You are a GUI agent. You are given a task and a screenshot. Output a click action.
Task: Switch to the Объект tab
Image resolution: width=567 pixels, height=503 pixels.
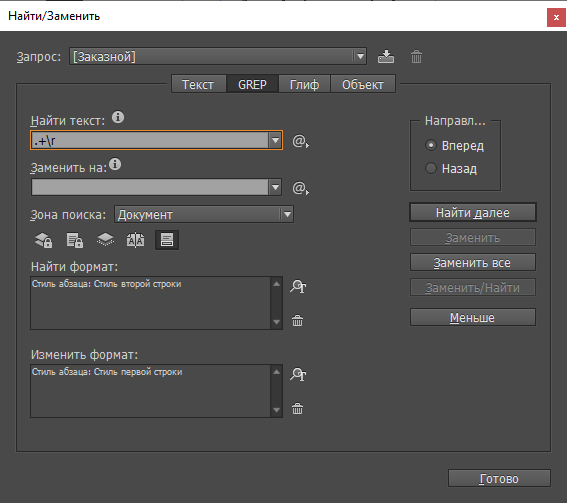click(x=363, y=84)
